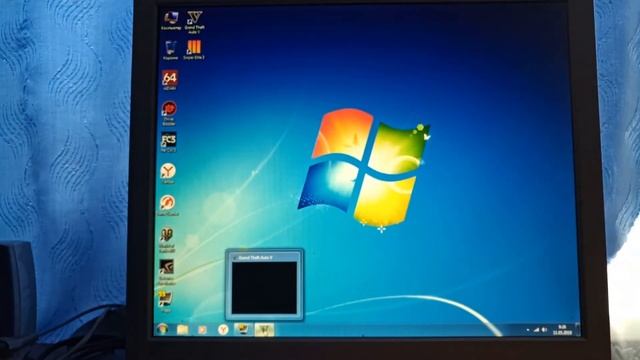Launch the Sniper Elite 3 shortcut
Image resolution: width=640 pixels, height=360 pixels.
click(194, 50)
